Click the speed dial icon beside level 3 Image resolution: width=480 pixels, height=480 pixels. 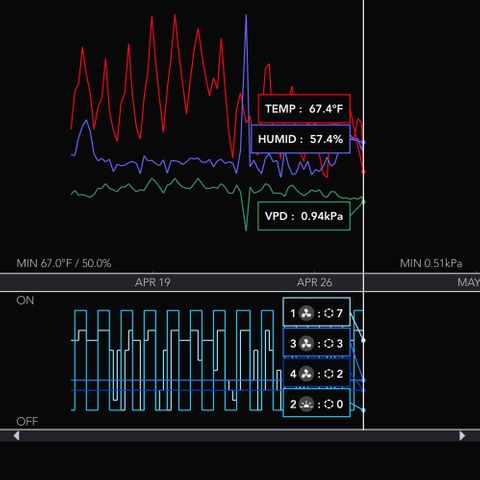329,344
